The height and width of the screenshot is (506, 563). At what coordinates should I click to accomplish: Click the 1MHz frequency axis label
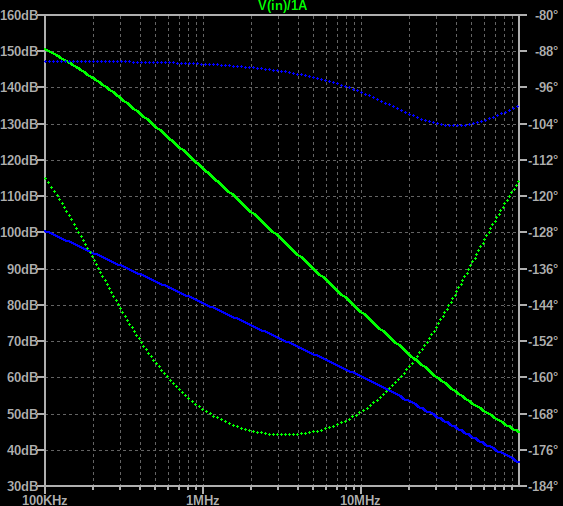(203, 500)
